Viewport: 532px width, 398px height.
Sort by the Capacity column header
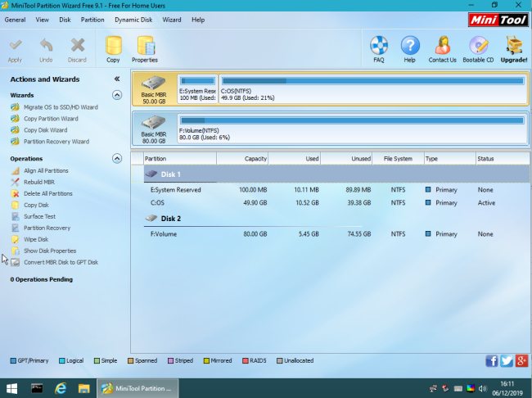click(x=242, y=159)
